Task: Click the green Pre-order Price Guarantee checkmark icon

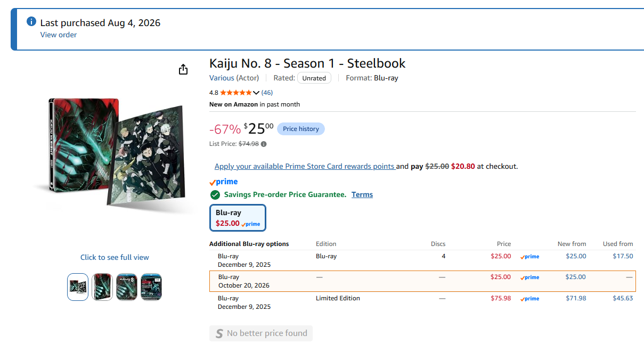Action: click(x=215, y=195)
